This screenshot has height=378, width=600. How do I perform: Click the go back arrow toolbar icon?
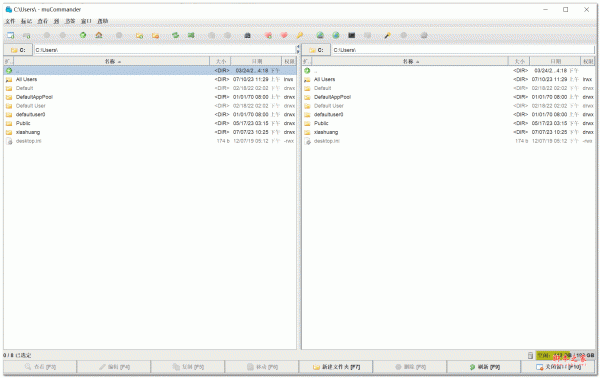(x=47, y=35)
